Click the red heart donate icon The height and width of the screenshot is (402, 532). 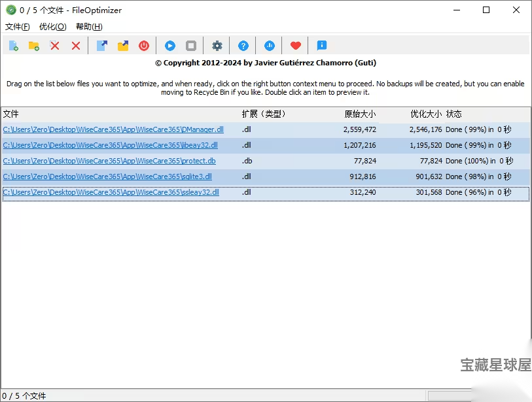pyautogui.click(x=296, y=45)
